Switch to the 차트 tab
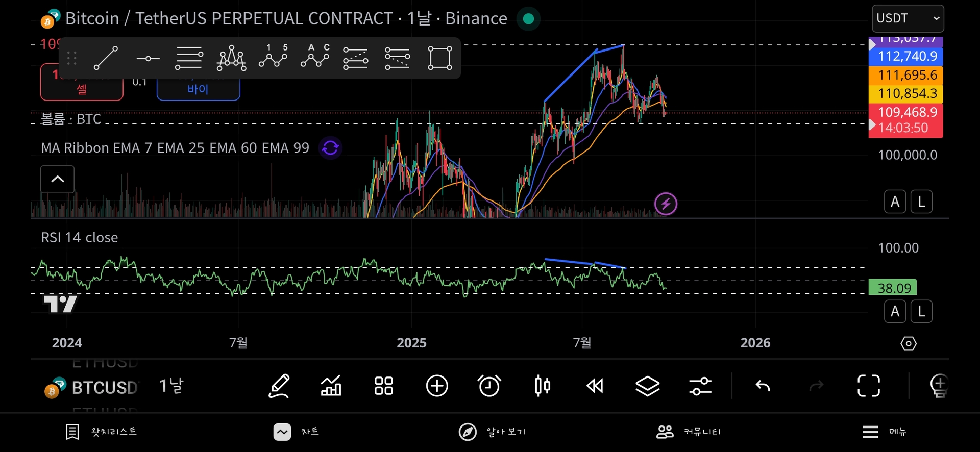The height and width of the screenshot is (452, 980). (x=296, y=432)
